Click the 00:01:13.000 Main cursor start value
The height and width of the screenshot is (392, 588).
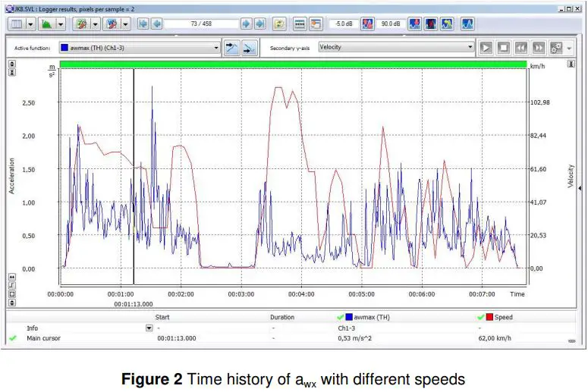click(177, 338)
